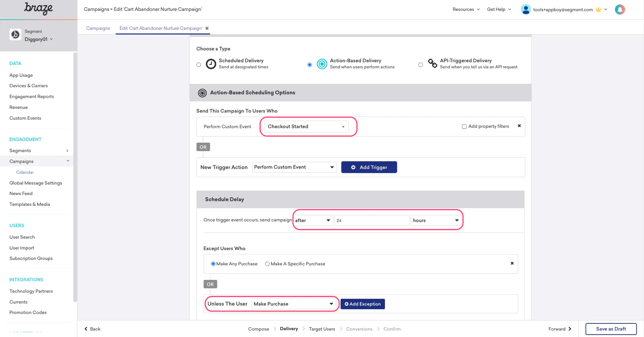Click the API-Triggered Delivery link icon
This screenshot has width=644, height=337.
[x=432, y=63]
